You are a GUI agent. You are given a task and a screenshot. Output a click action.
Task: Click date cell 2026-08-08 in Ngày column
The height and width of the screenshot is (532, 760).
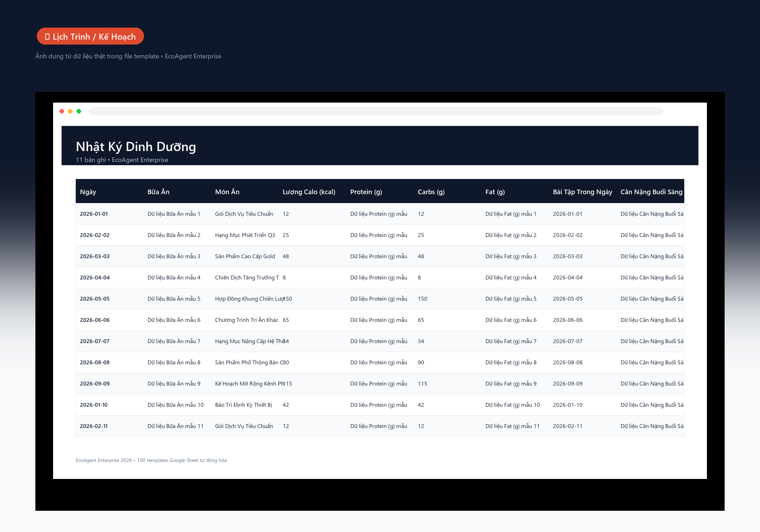(95, 363)
